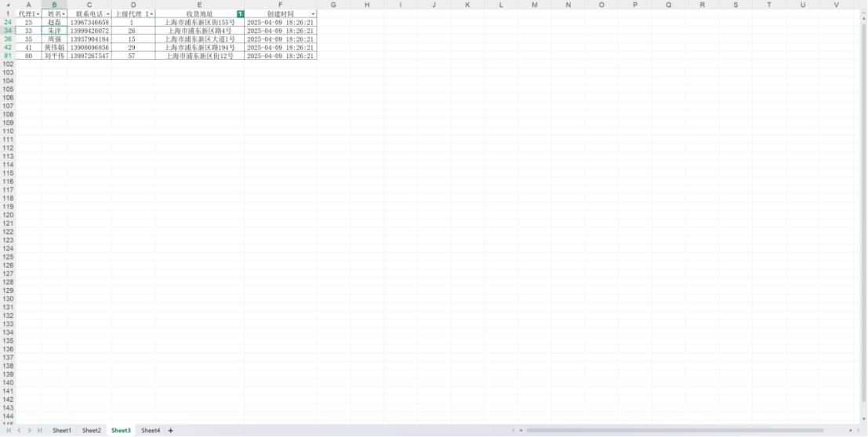Select parent agent cell 26
This screenshot has width=868, height=437.
(133, 31)
